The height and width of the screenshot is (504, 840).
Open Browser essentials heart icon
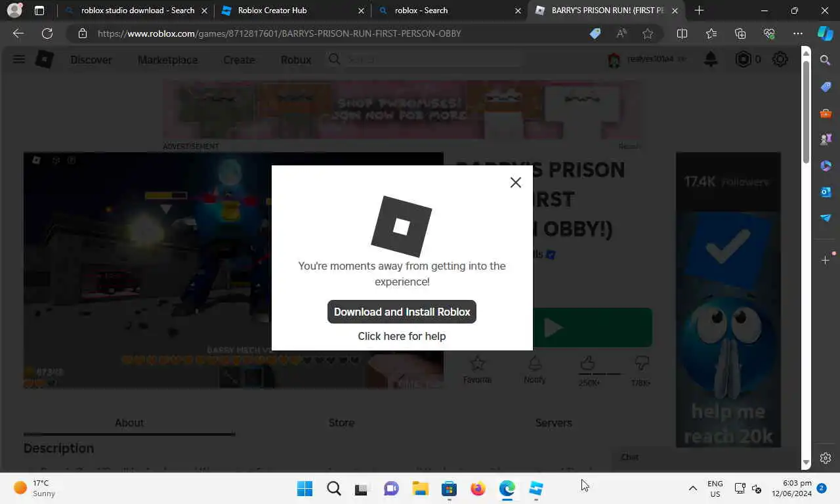[x=769, y=33]
